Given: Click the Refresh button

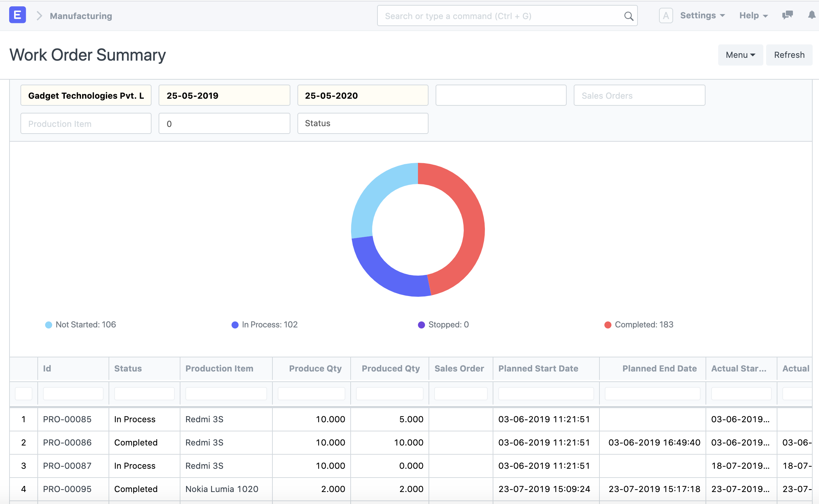Looking at the screenshot, I should point(789,55).
